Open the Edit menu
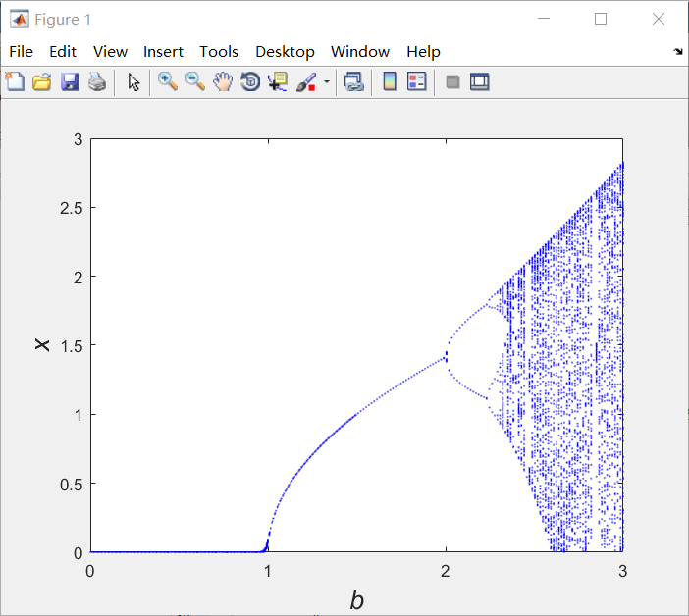This screenshot has height=616, width=689. click(63, 52)
